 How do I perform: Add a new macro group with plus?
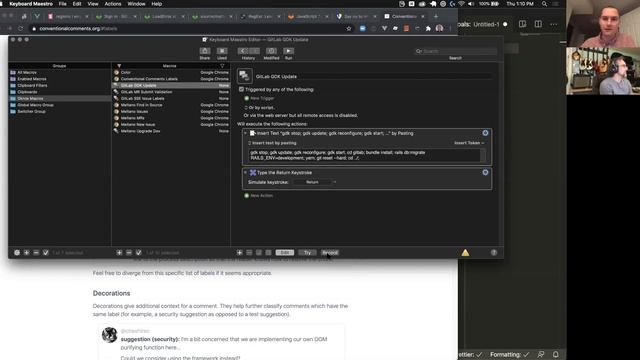point(27,253)
